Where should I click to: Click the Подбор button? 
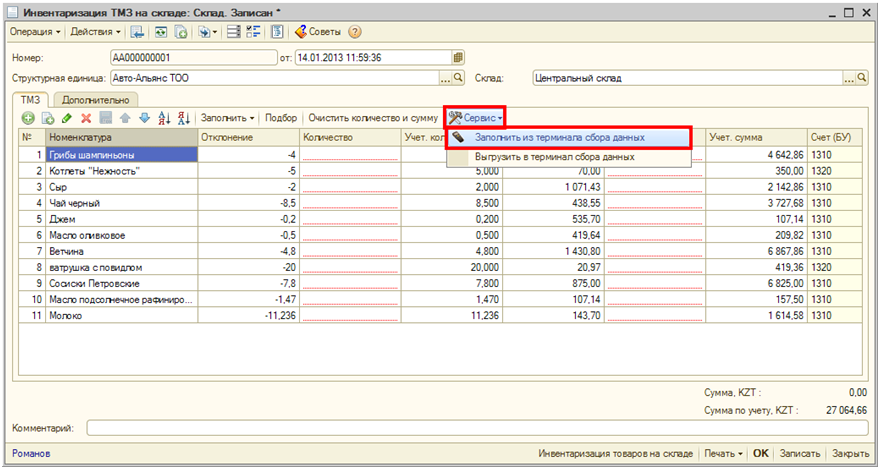tap(281, 118)
